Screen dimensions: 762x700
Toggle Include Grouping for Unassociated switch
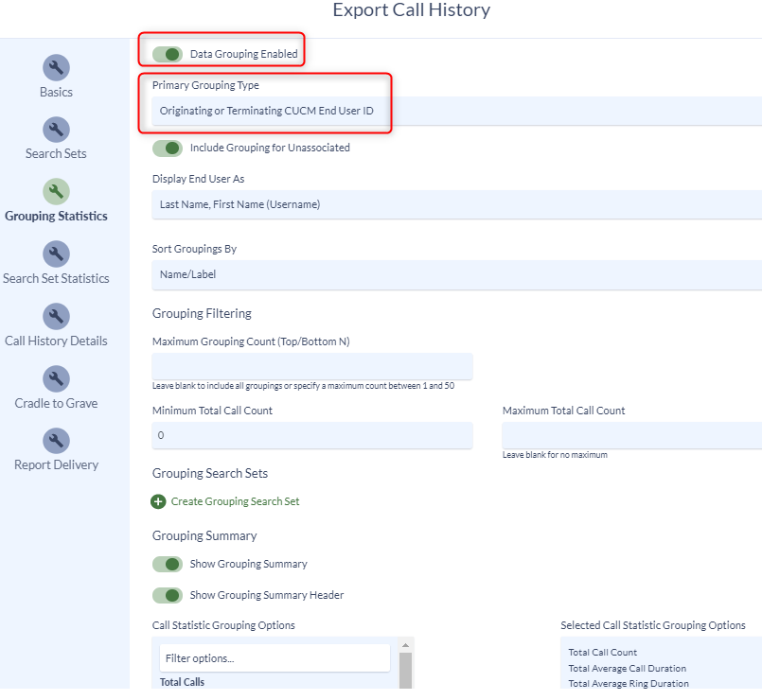click(168, 149)
